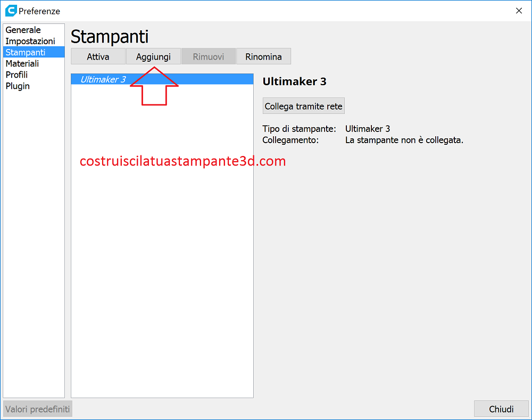Click the 'Tipo di stampante:' label
The image size is (532, 420).
point(299,129)
